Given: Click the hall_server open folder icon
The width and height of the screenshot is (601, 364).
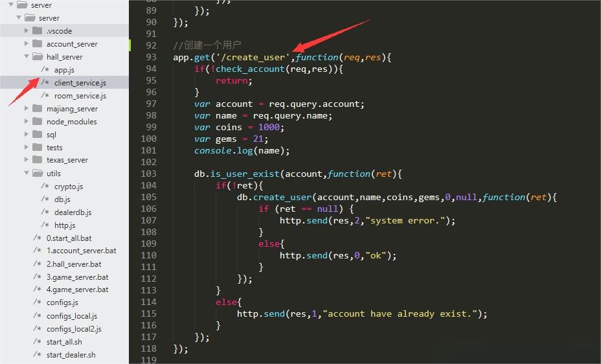Looking at the screenshot, I should click(x=38, y=57).
